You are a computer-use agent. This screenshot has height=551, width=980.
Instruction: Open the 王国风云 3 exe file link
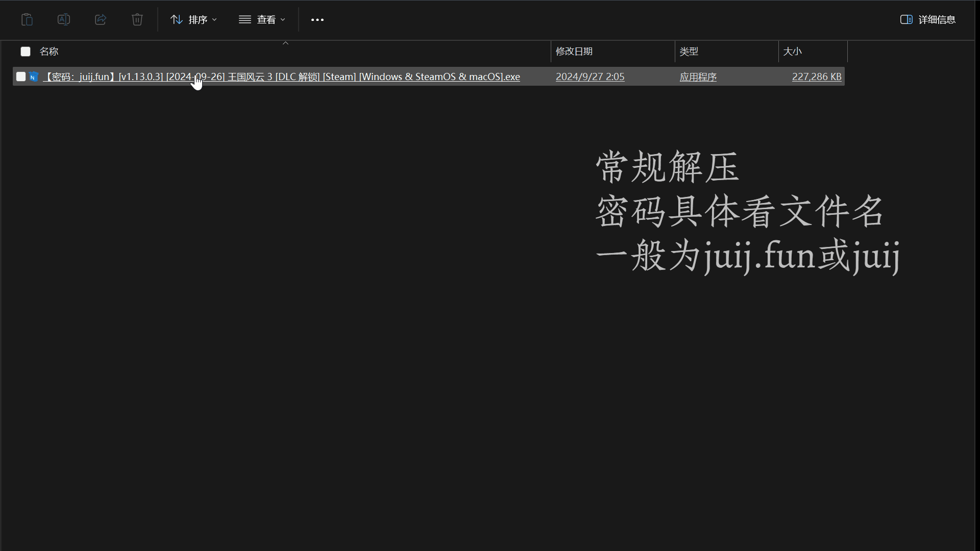(282, 77)
